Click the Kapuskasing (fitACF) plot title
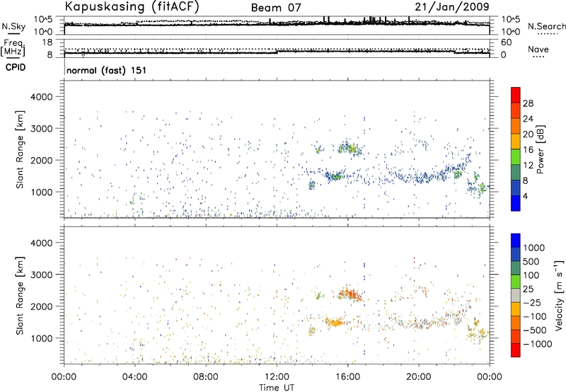This screenshot has height=392, width=566. 132,6
